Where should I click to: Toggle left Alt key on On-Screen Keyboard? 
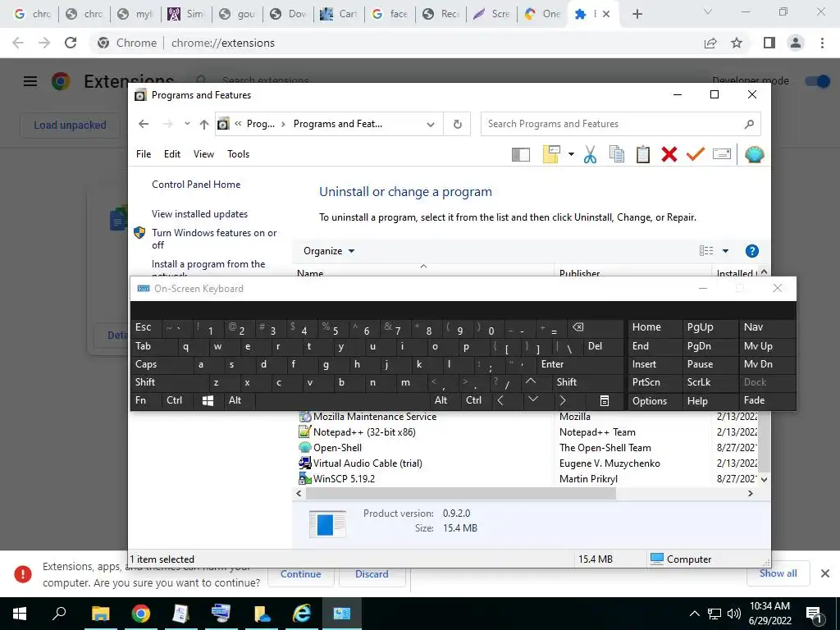(x=239, y=400)
